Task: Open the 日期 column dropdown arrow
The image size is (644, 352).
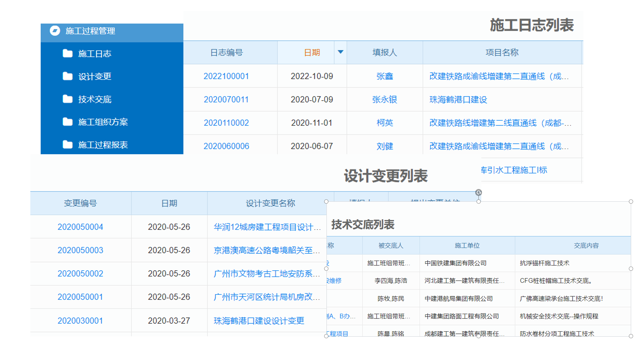Action: 340,52
